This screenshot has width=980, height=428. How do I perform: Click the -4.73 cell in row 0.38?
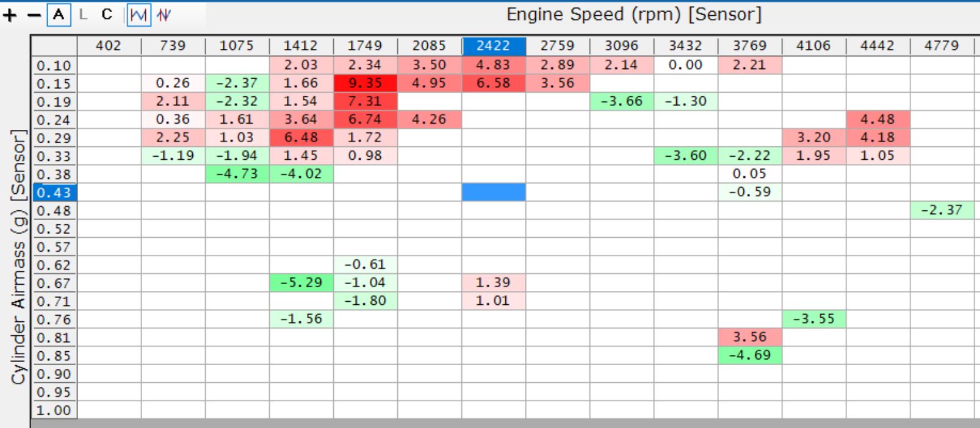[x=237, y=174]
